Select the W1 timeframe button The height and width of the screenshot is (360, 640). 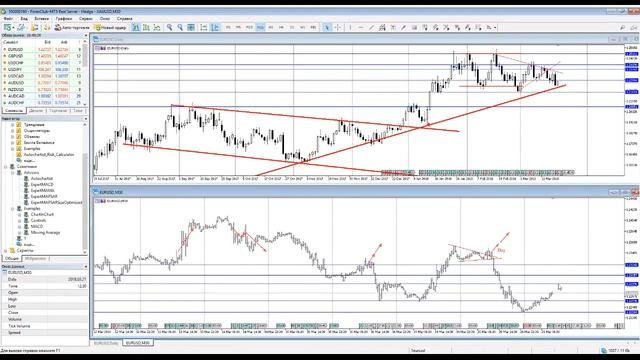302,27
